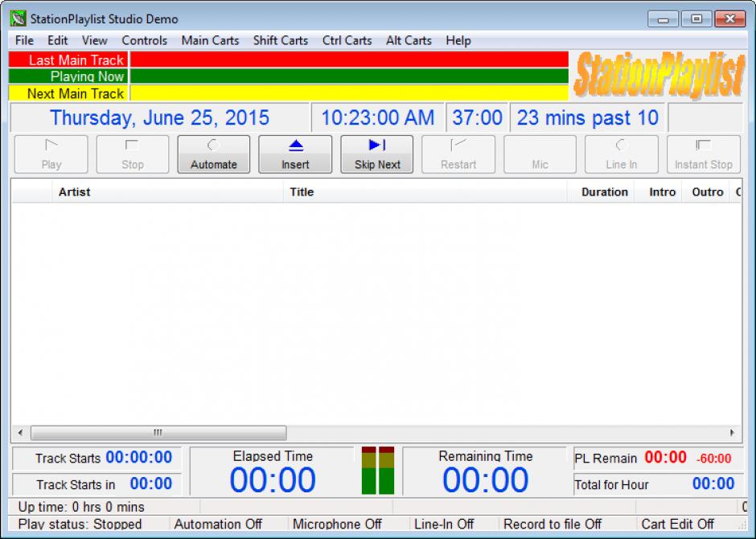Viewport: 756px width, 539px height.
Task: Open the Shift Carts menu
Action: click(281, 40)
